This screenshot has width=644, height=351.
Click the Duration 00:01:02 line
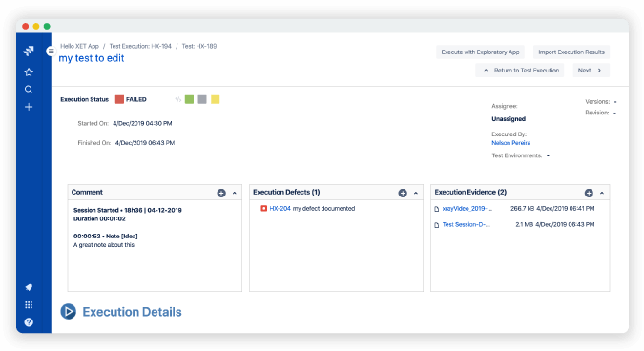(x=99, y=218)
